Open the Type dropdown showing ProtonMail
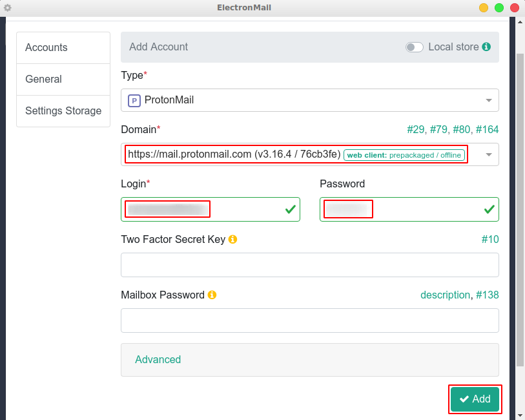Image resolution: width=525 pixels, height=420 pixels. (310, 100)
